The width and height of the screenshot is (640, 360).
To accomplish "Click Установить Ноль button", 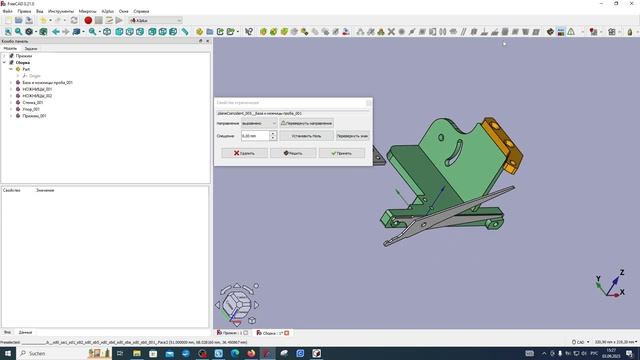I will 307,136.
